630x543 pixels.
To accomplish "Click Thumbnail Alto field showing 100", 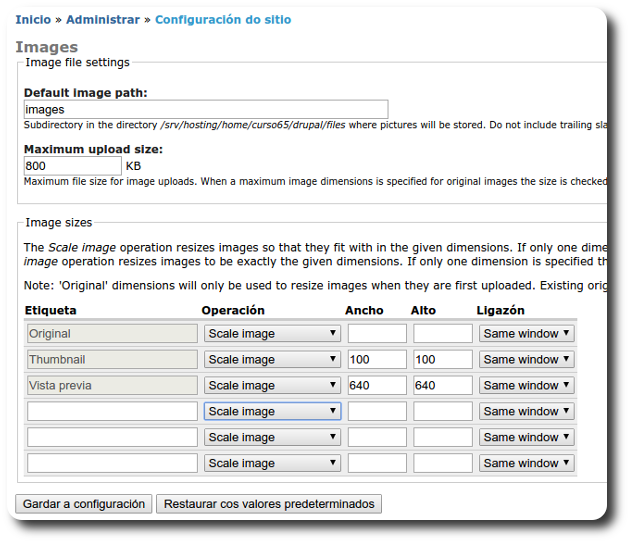I will coord(443,359).
